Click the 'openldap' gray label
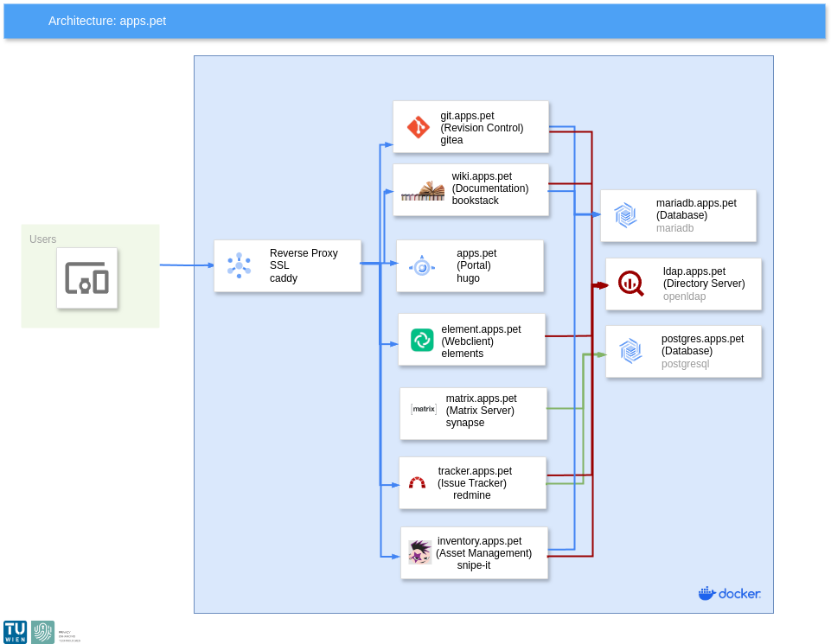 pos(684,296)
